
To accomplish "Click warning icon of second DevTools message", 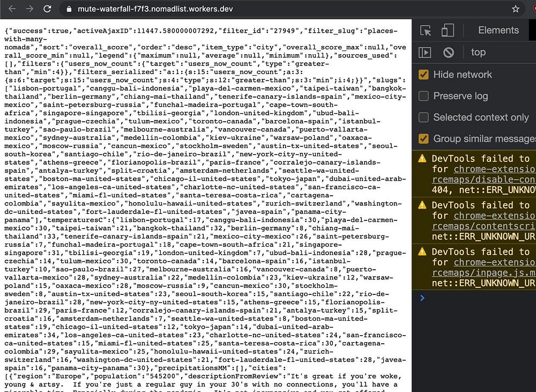I will pyautogui.click(x=422, y=205).
